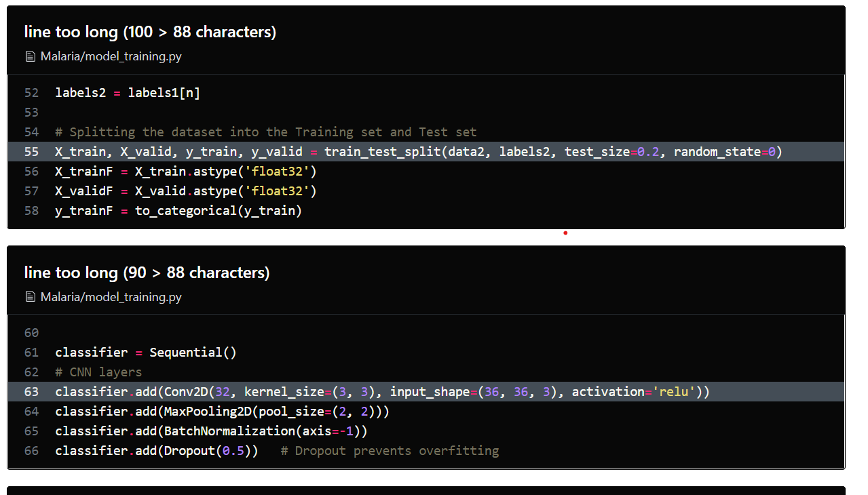
Task: Select line number 52
Action: (31, 93)
